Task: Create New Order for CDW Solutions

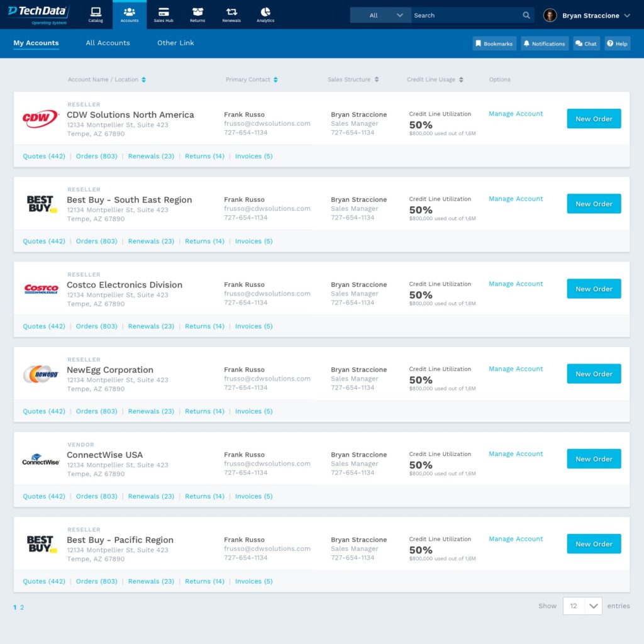Action: pyautogui.click(x=594, y=119)
